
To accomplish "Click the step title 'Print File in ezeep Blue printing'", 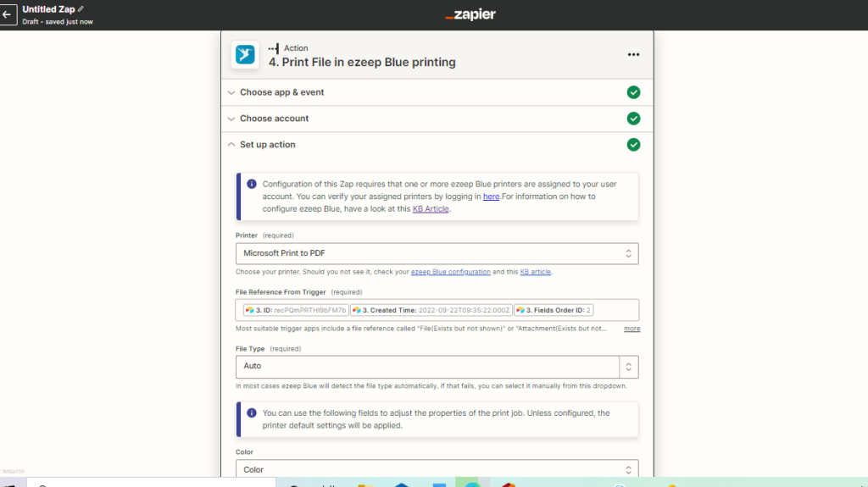I will click(x=362, y=62).
